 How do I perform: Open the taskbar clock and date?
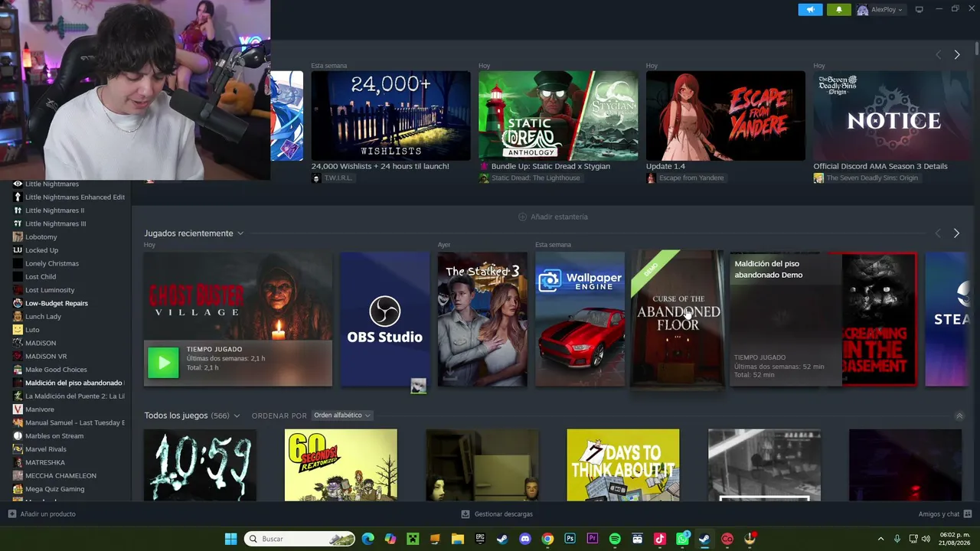[955, 539]
